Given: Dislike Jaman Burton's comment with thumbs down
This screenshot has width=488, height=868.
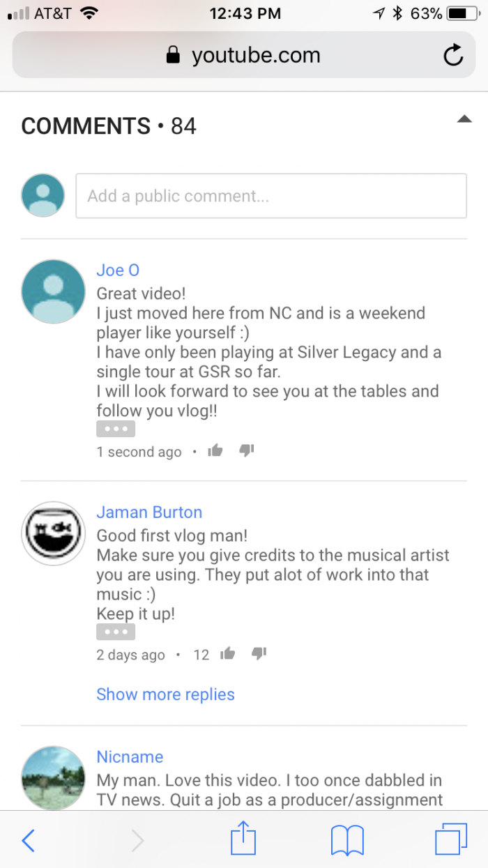Looking at the screenshot, I should click(x=259, y=654).
